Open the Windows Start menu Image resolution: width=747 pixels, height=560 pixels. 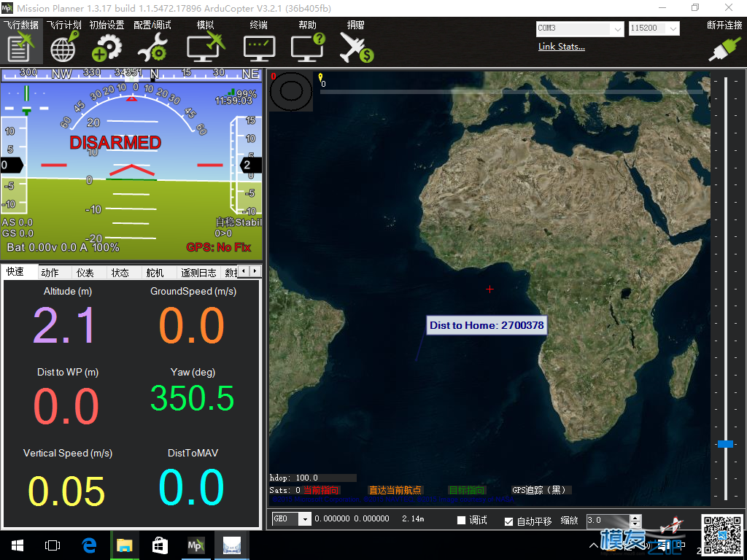(x=18, y=545)
